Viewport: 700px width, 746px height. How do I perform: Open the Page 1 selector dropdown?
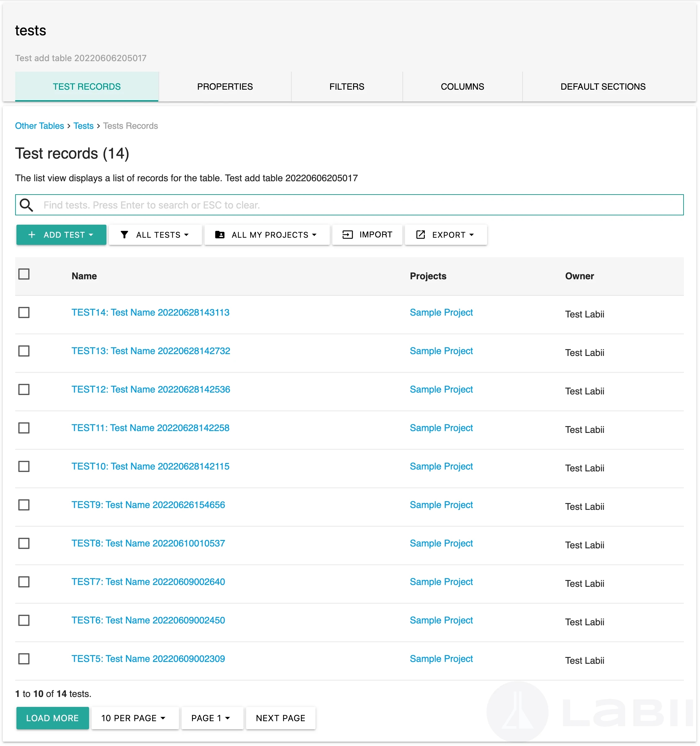point(212,718)
